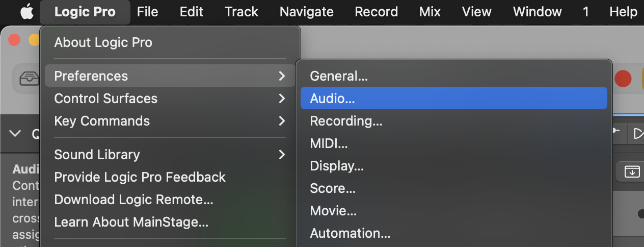644x247 pixels.
Task: Open the Apple menu
Action: 26,12
